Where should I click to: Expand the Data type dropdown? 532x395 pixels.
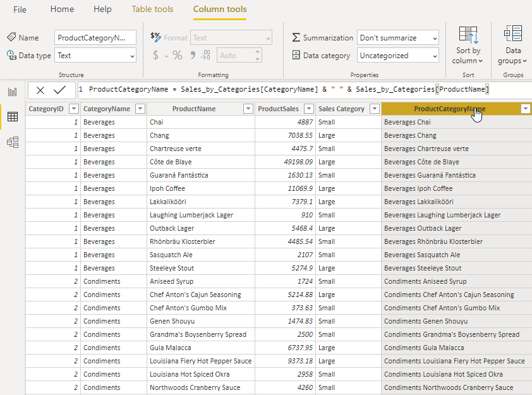95,56
